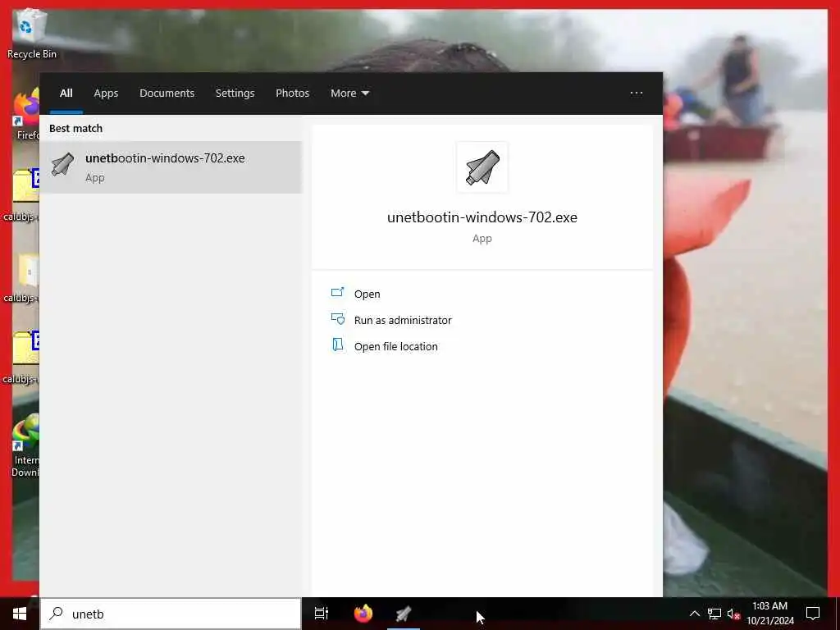Screen dimensions: 840x630
Task: Click the large UNetbootin preview icon
Action: (x=482, y=167)
